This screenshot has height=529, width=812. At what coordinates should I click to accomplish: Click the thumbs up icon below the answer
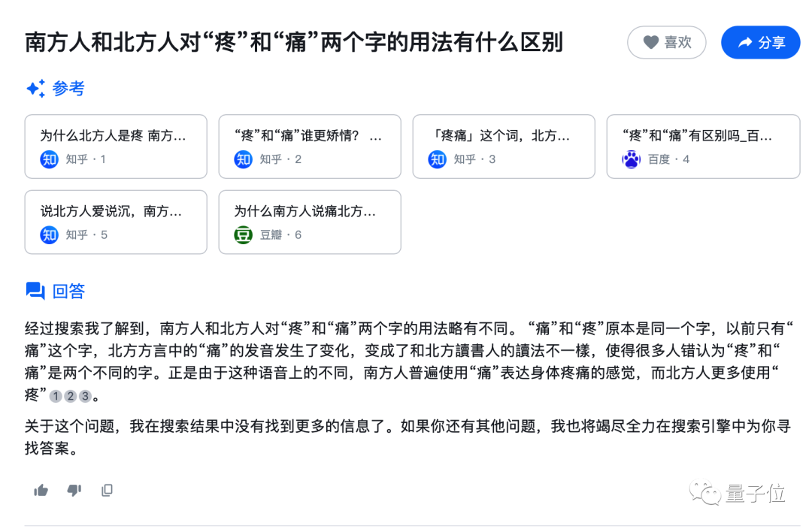tap(41, 490)
